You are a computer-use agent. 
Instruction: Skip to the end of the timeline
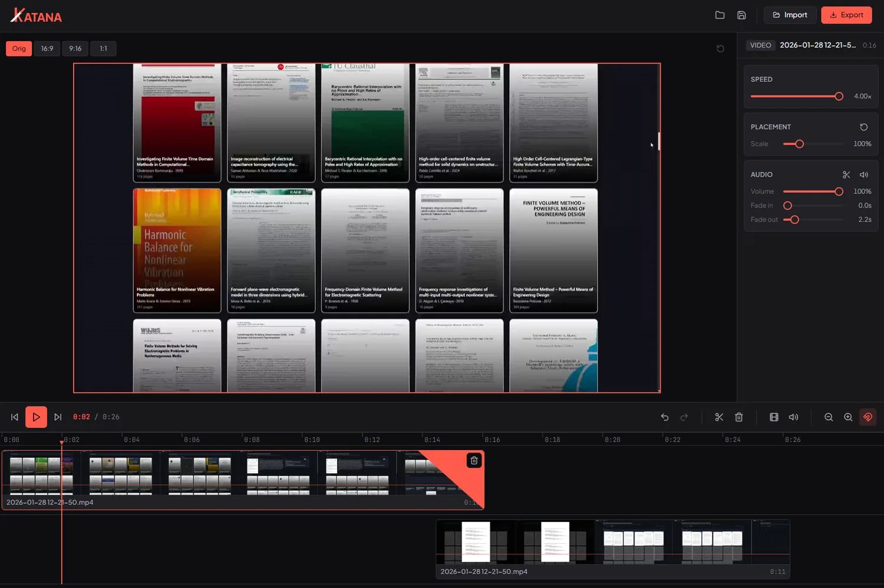coord(58,417)
